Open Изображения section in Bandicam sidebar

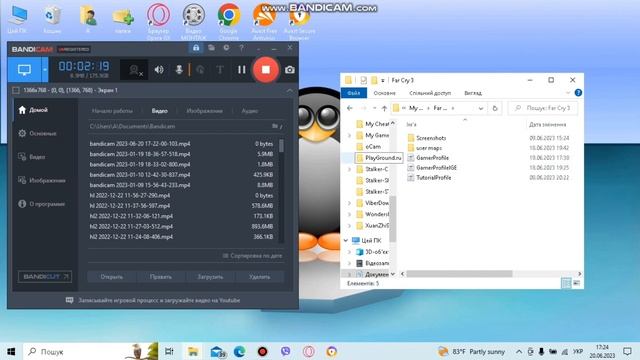42,180
